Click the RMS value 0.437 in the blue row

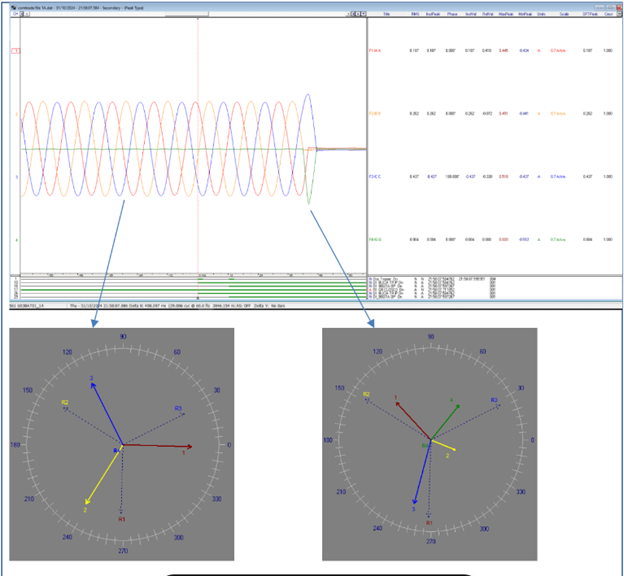click(x=414, y=176)
